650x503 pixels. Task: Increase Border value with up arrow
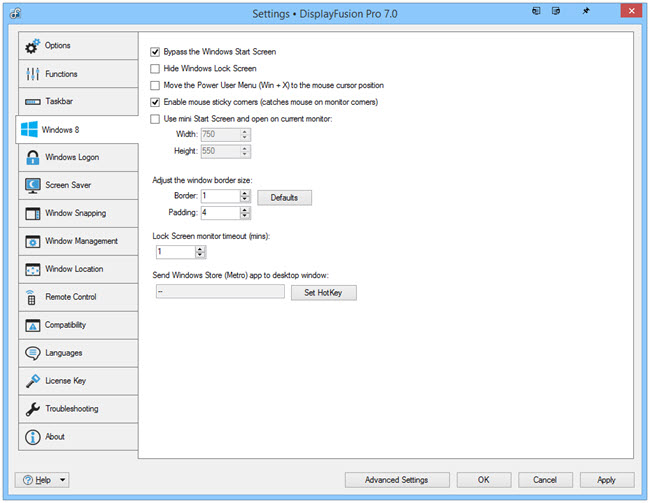245,193
